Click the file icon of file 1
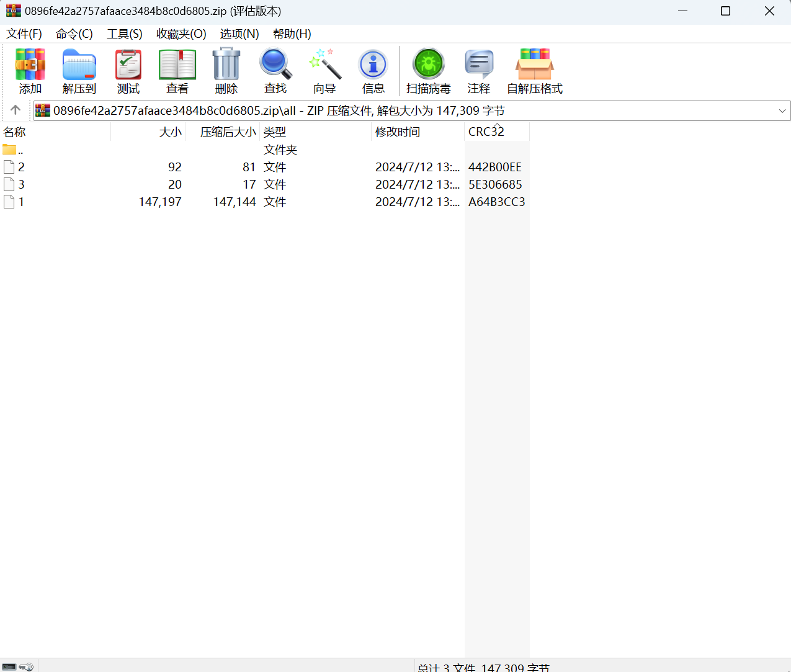Image resolution: width=791 pixels, height=672 pixels. point(9,202)
